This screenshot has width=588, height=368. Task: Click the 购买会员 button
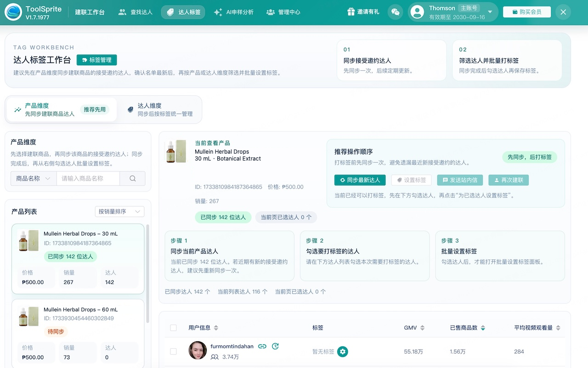click(527, 12)
